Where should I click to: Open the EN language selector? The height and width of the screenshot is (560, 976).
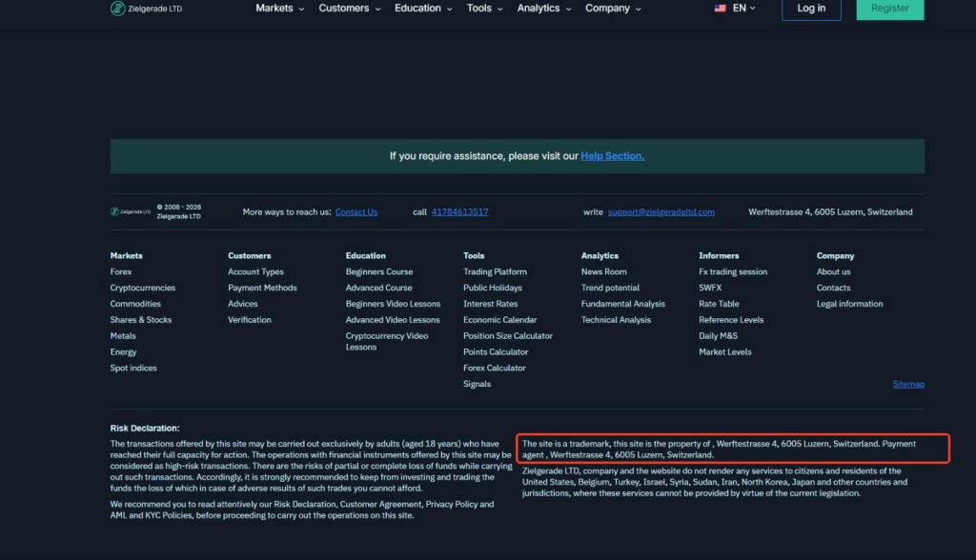tap(743, 8)
